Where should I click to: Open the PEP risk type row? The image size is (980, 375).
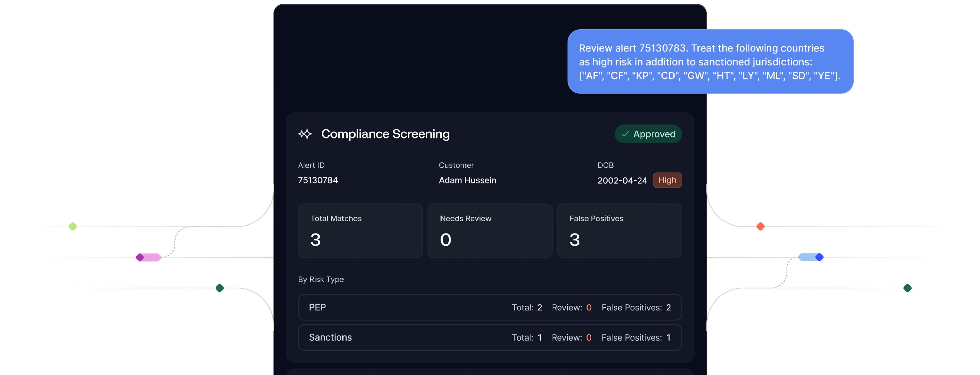click(x=490, y=307)
